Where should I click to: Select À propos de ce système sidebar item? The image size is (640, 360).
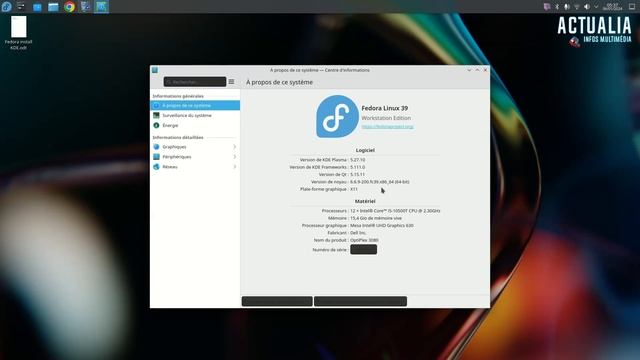click(x=195, y=105)
